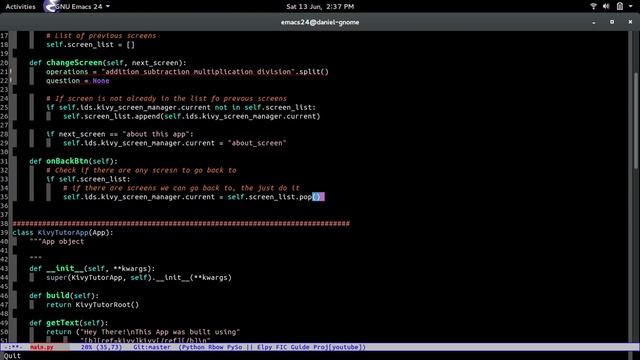Click the battery status icon
The image size is (640, 360).
[x=620, y=6]
